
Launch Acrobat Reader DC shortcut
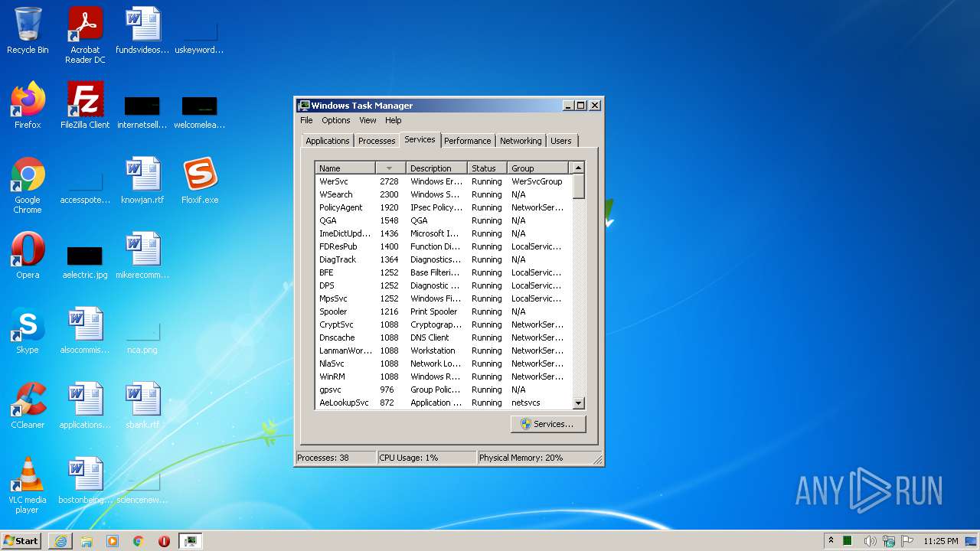(85, 35)
